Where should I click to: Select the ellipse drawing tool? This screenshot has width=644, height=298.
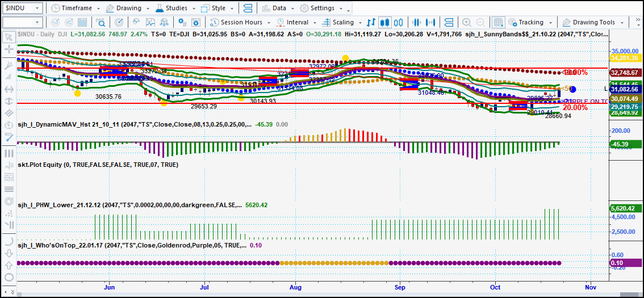point(8,277)
